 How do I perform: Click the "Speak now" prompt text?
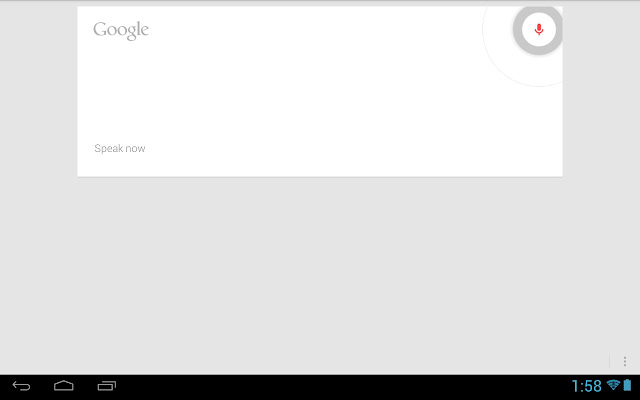coord(120,148)
